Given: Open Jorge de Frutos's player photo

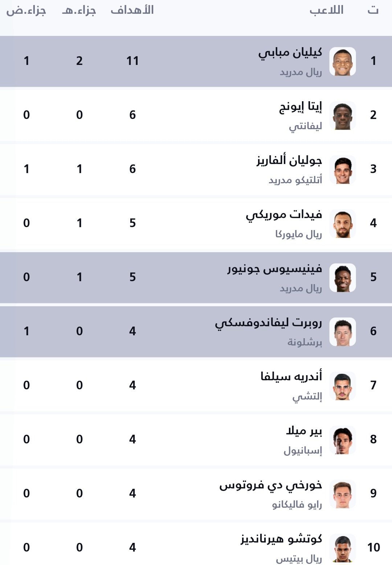Looking at the screenshot, I should pos(342,494).
